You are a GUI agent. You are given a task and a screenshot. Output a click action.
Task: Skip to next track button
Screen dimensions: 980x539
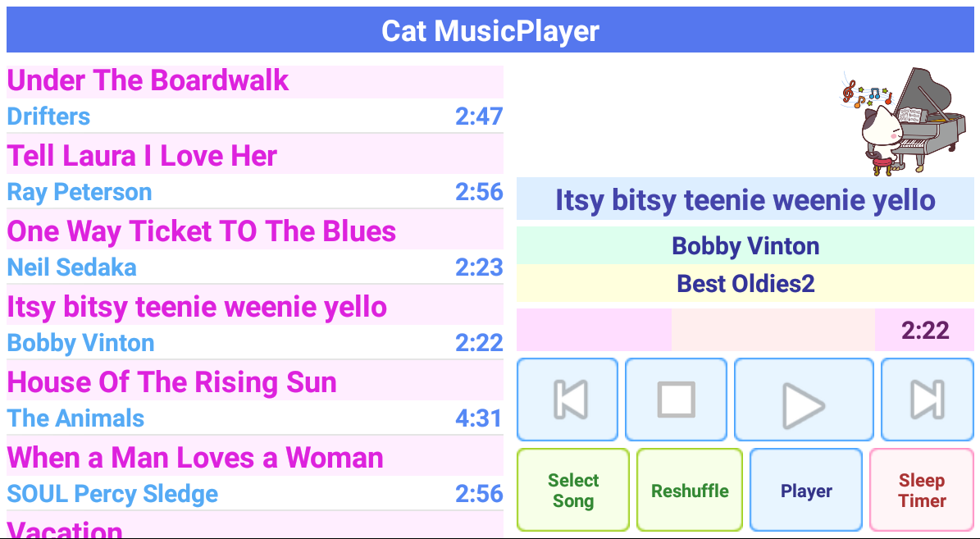927,400
